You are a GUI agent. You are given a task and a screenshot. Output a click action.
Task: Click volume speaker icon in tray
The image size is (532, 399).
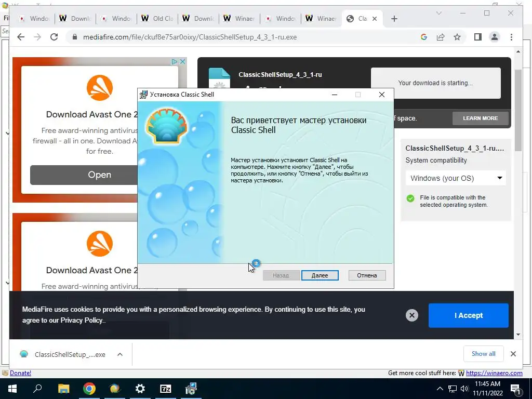pyautogui.click(x=464, y=389)
